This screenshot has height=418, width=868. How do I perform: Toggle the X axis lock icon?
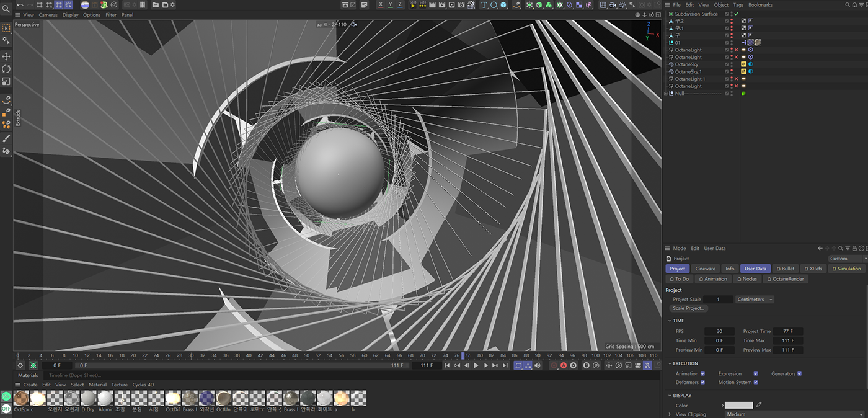coord(381,5)
